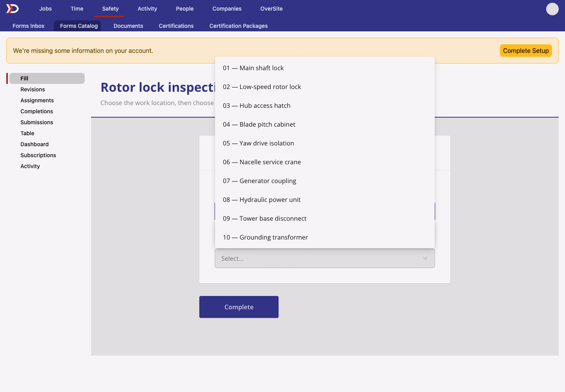Select 09 — Tower base disconnect option
The height and width of the screenshot is (392, 565).
325,218
